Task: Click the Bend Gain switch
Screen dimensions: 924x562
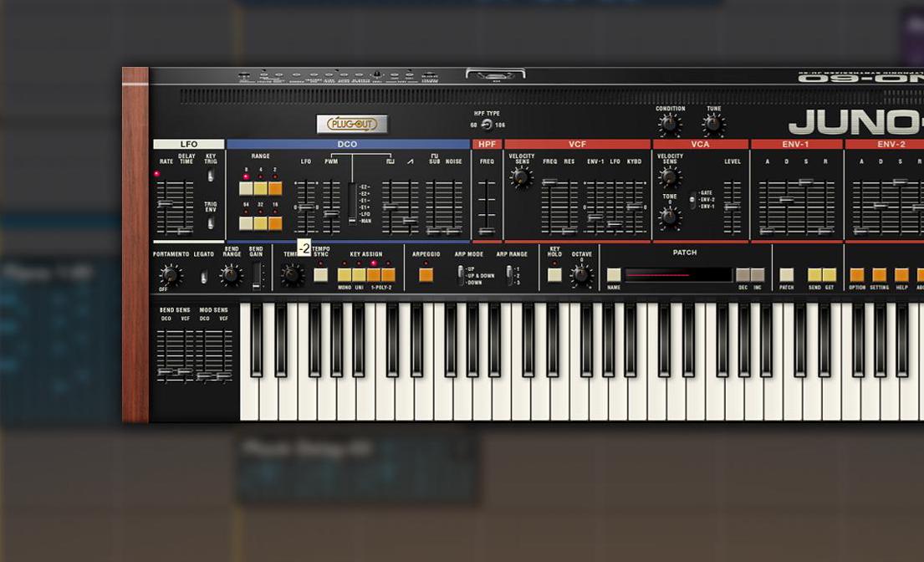Action: (x=257, y=276)
